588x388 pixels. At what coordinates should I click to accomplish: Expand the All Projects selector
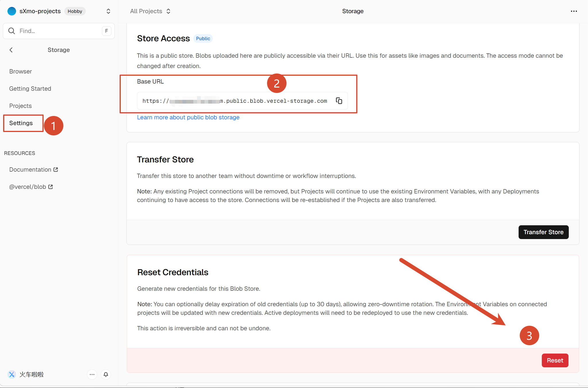coord(150,11)
